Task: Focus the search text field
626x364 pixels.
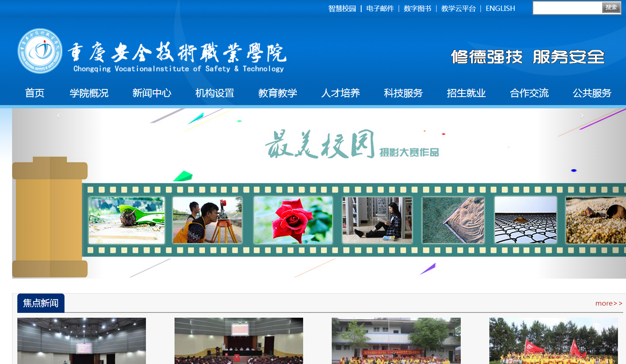Action: [x=567, y=8]
